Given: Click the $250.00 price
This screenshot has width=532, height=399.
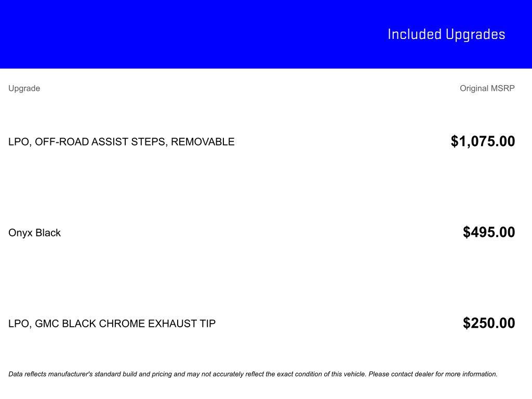Looking at the screenshot, I should [x=489, y=323].
